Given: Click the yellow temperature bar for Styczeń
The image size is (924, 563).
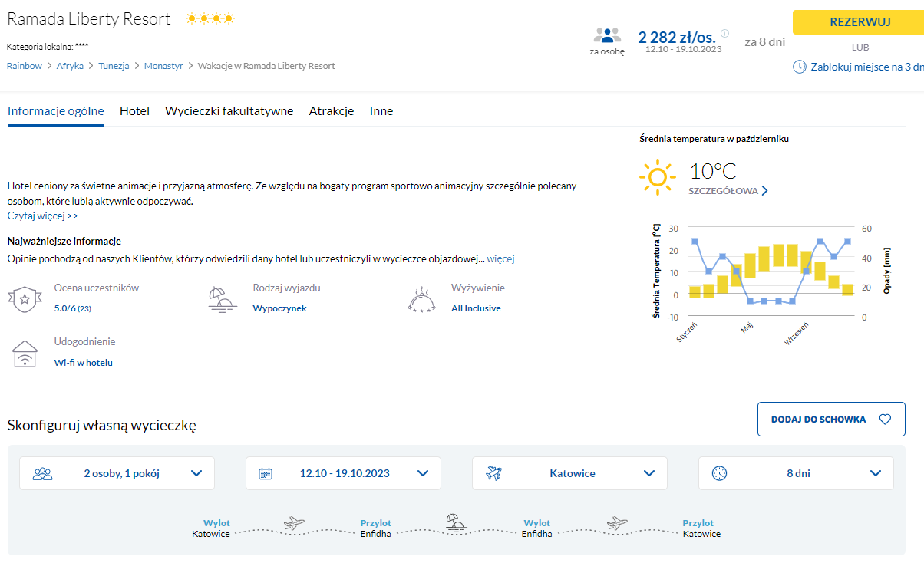Looking at the screenshot, I should (695, 291).
